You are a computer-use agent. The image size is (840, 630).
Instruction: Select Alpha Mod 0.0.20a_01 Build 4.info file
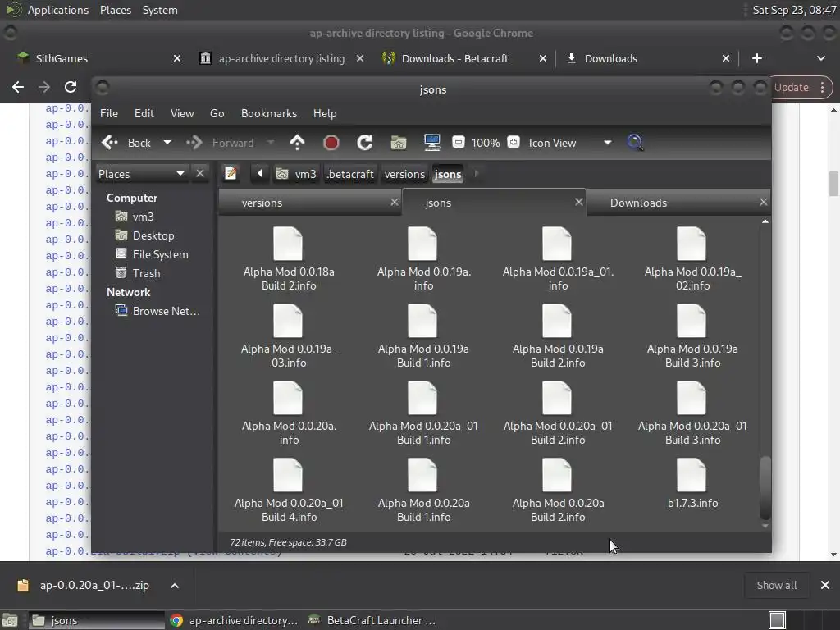[289, 491]
